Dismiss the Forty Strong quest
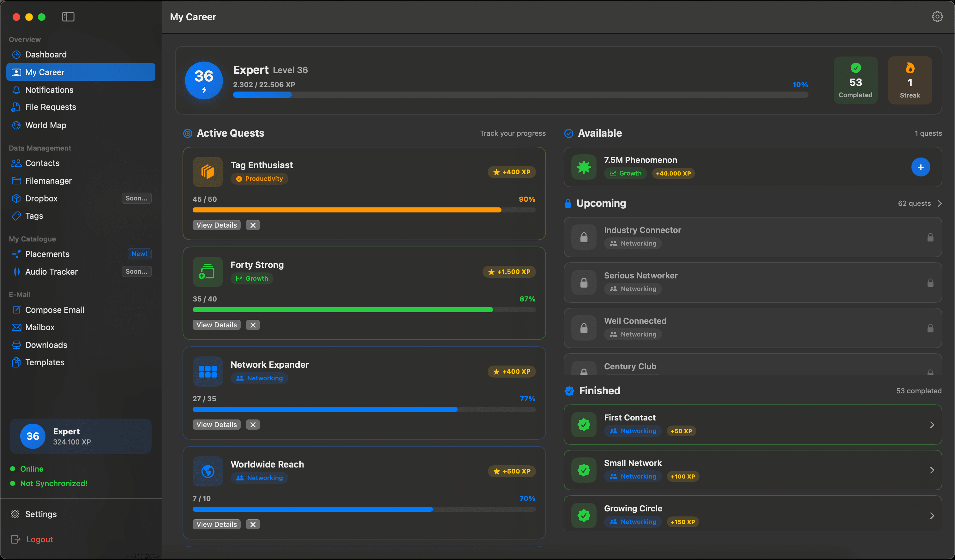 tap(252, 324)
